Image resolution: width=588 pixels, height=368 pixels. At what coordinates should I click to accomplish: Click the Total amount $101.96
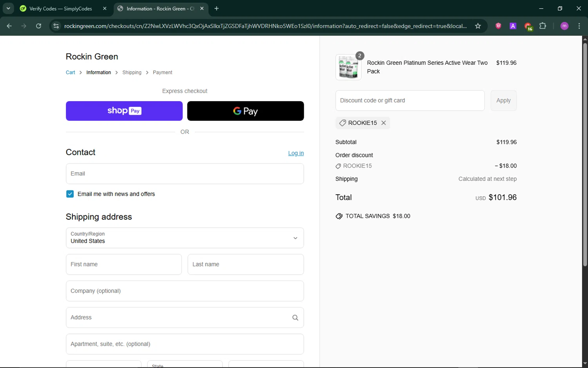[x=503, y=197]
